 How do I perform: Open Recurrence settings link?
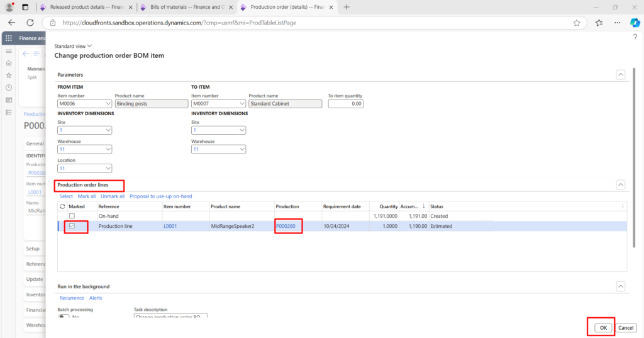coord(72,298)
